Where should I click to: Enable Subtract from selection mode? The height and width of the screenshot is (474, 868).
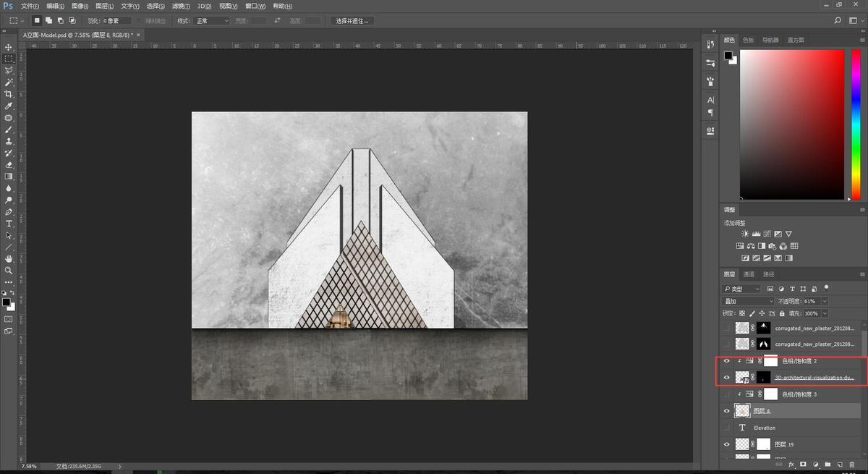coord(61,21)
